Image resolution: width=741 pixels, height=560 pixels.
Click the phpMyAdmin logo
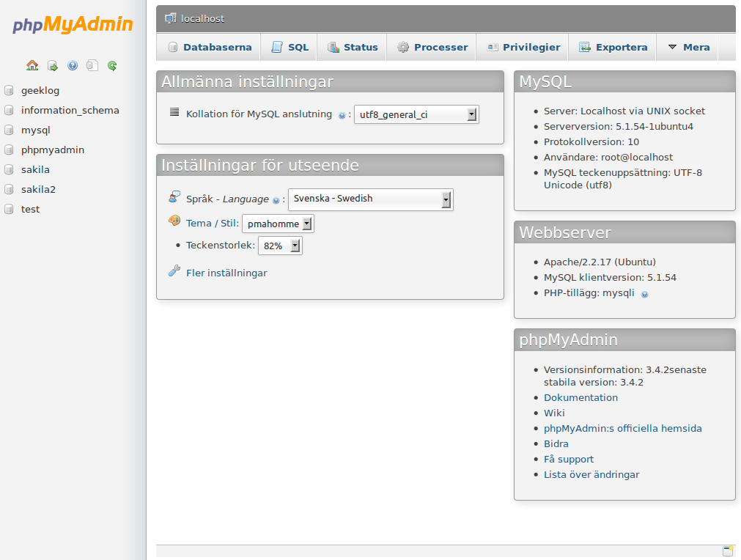(x=73, y=25)
